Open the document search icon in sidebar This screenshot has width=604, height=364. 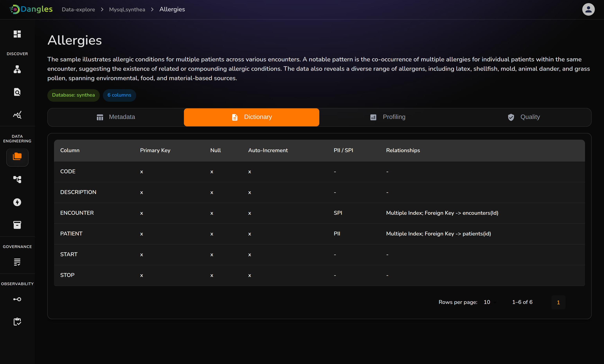17,92
